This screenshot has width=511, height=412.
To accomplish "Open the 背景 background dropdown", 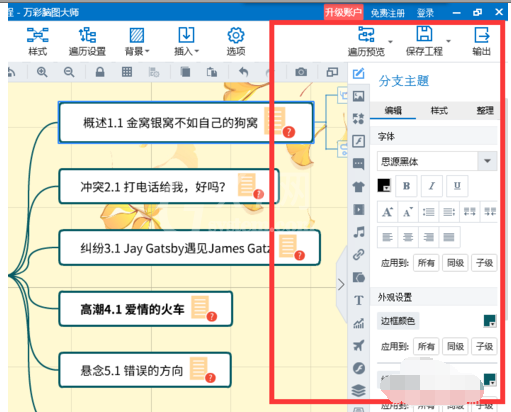I will tap(137, 41).
